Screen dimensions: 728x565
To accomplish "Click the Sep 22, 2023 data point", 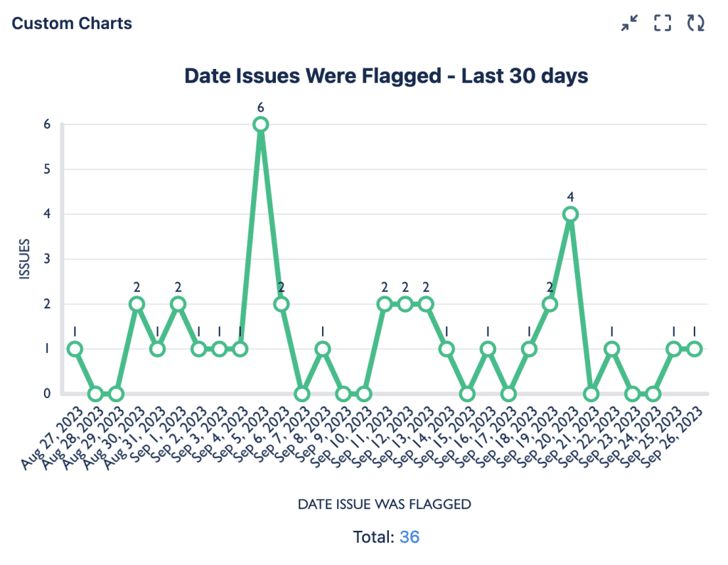I will pyautogui.click(x=612, y=349).
